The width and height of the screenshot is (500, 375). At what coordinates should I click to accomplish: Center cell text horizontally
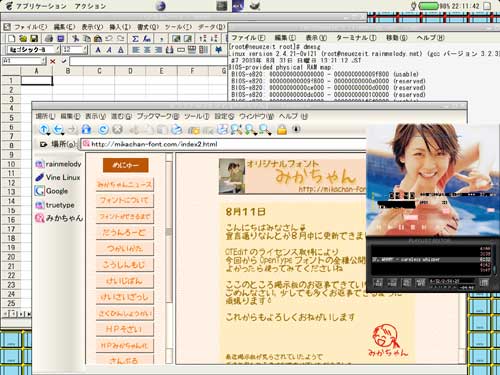[147, 50]
